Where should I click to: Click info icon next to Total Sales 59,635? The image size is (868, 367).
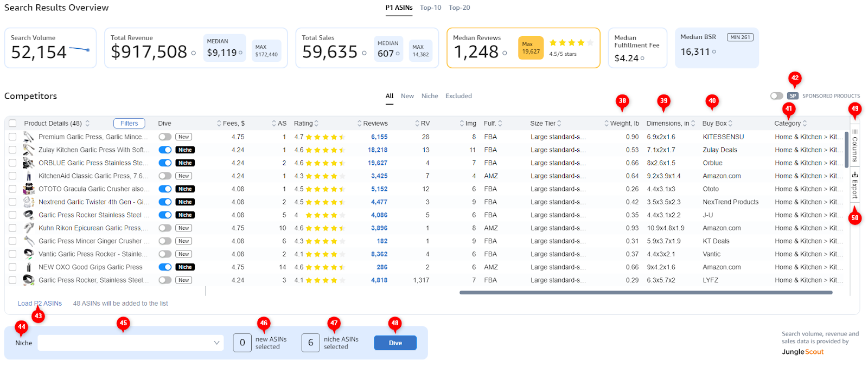coord(364,53)
